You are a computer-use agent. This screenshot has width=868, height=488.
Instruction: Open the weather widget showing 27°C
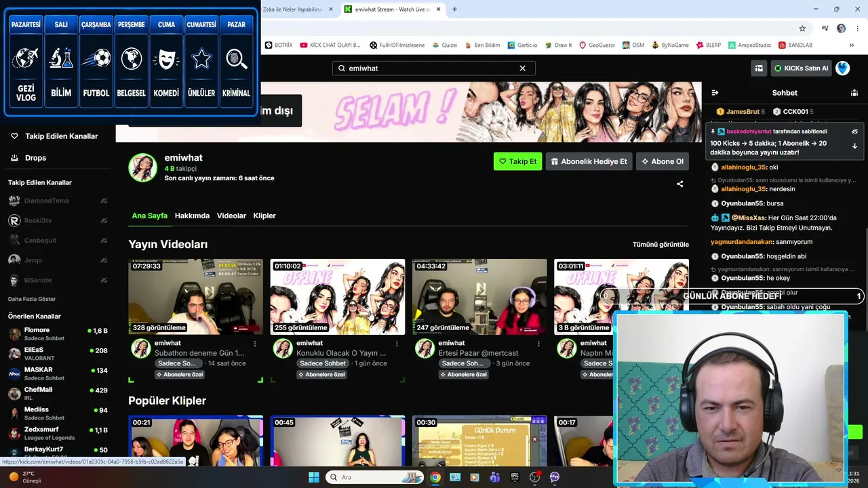pyautogui.click(x=24, y=477)
